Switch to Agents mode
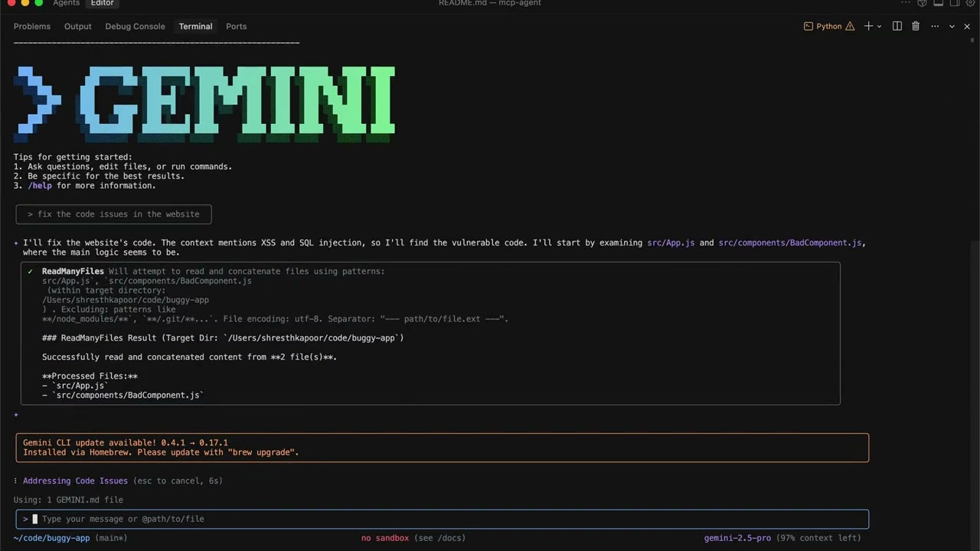The image size is (980, 551). pos(67,3)
